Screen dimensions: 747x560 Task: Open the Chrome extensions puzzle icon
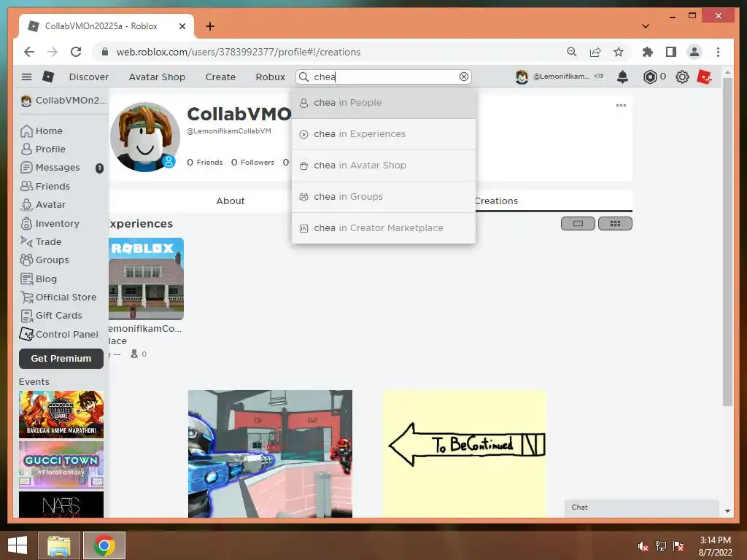[x=648, y=52]
